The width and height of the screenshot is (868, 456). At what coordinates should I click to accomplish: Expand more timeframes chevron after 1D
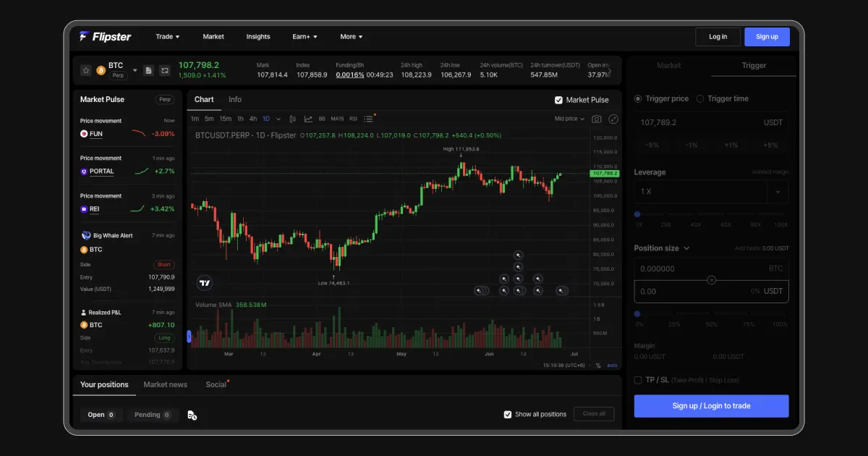(x=278, y=119)
